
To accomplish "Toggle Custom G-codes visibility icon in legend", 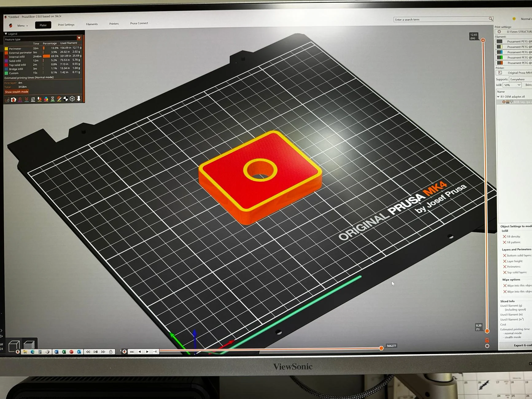I will [59, 99].
